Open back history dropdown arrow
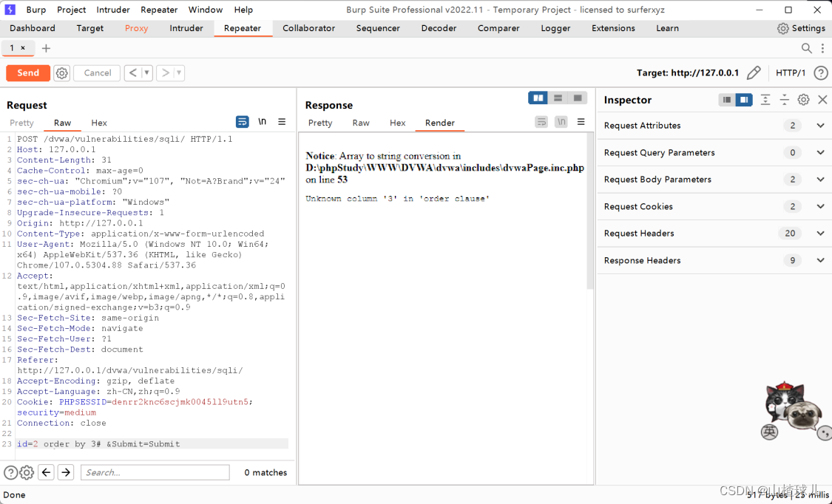This screenshot has height=504, width=832. (x=147, y=73)
